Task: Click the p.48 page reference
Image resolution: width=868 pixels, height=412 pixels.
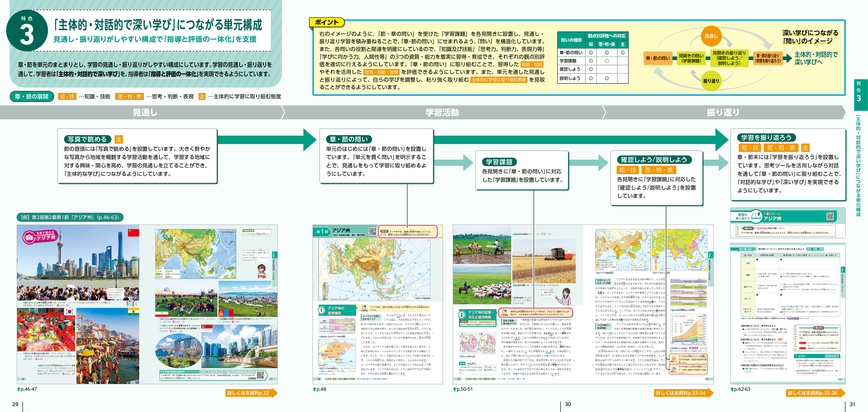Action: (x=321, y=389)
